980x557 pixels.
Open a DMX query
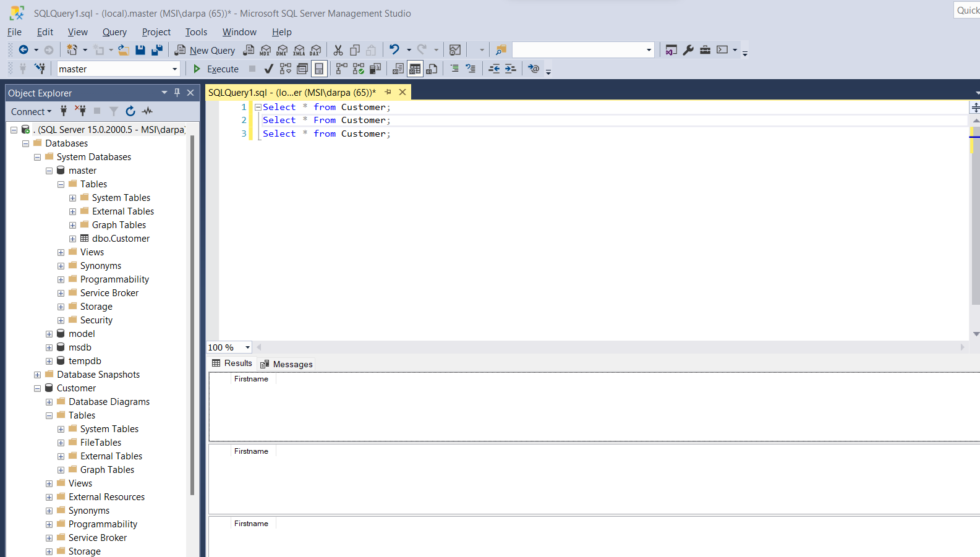click(x=282, y=50)
